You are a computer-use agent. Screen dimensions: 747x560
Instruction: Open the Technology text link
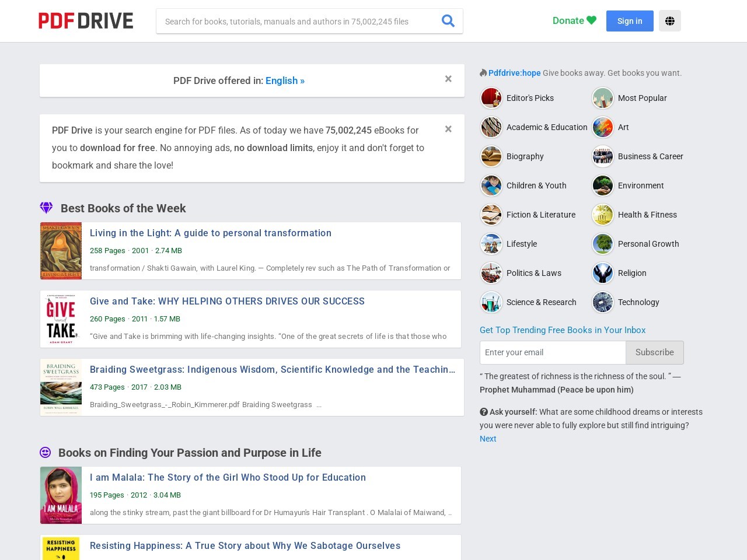(638, 302)
